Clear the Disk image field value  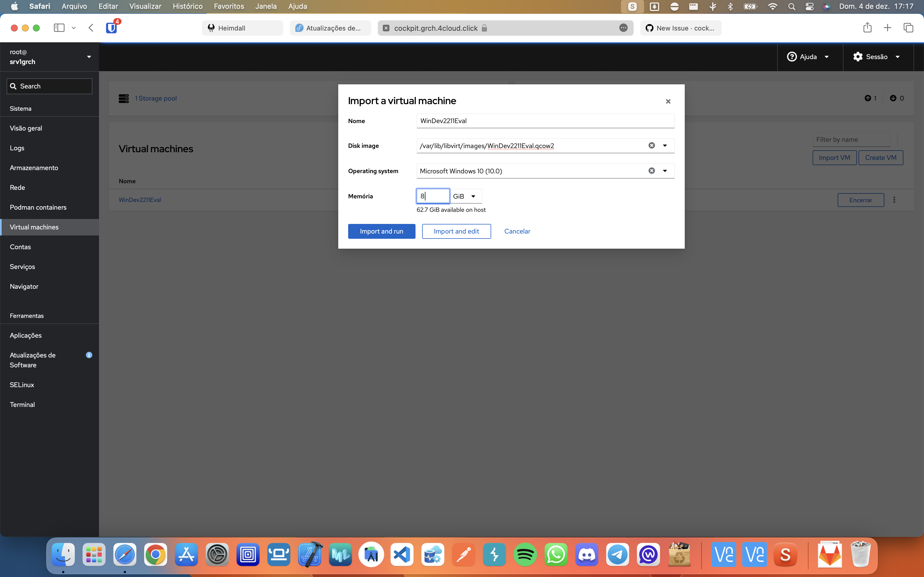(x=651, y=145)
